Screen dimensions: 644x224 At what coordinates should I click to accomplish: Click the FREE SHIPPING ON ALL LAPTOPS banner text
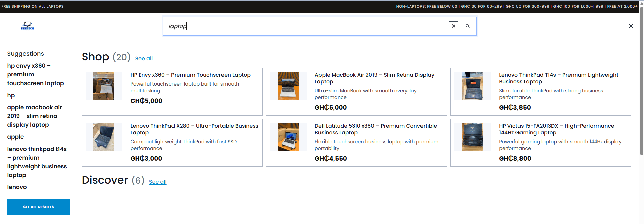[x=33, y=6]
